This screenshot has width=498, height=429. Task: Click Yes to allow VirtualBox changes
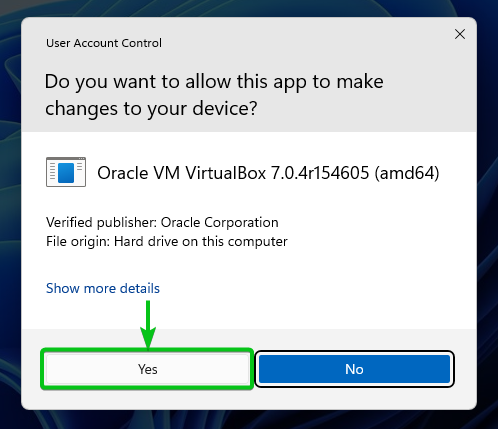pos(148,369)
